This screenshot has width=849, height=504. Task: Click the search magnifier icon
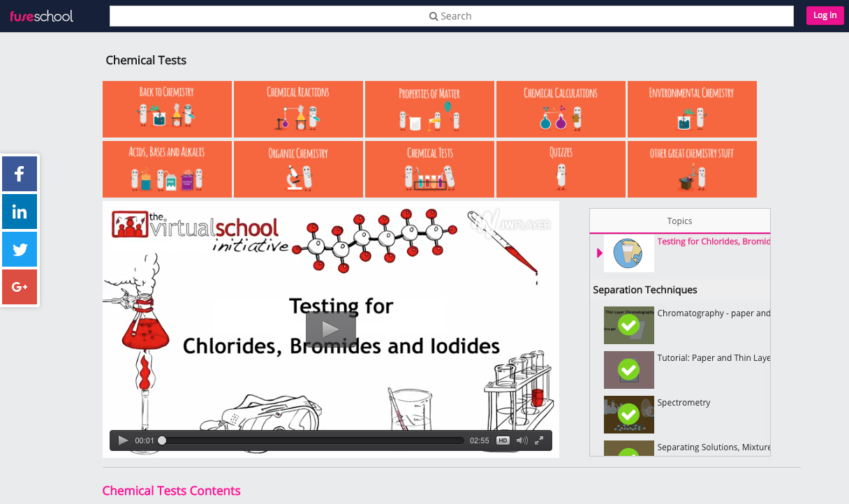coord(434,15)
